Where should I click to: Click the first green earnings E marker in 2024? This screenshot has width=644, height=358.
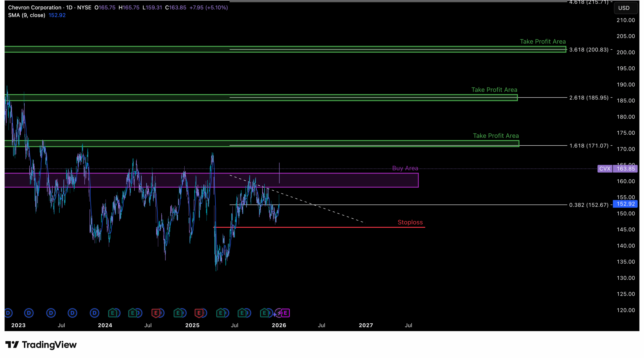(x=112, y=313)
